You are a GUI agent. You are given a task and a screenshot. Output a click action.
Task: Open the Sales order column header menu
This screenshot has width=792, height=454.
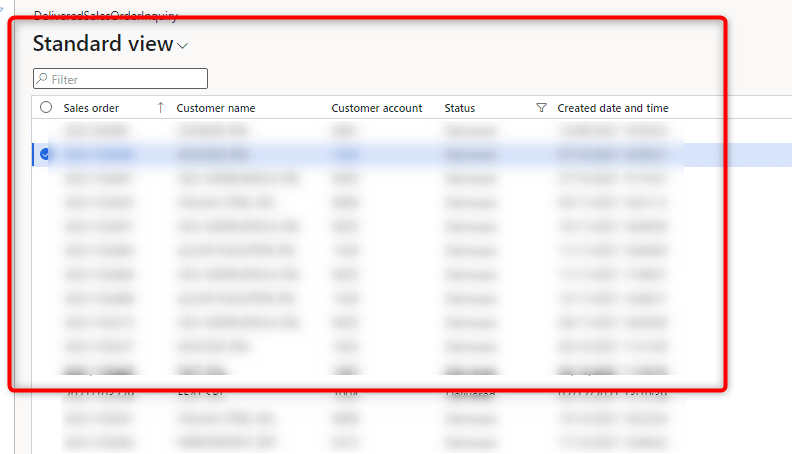tap(91, 108)
